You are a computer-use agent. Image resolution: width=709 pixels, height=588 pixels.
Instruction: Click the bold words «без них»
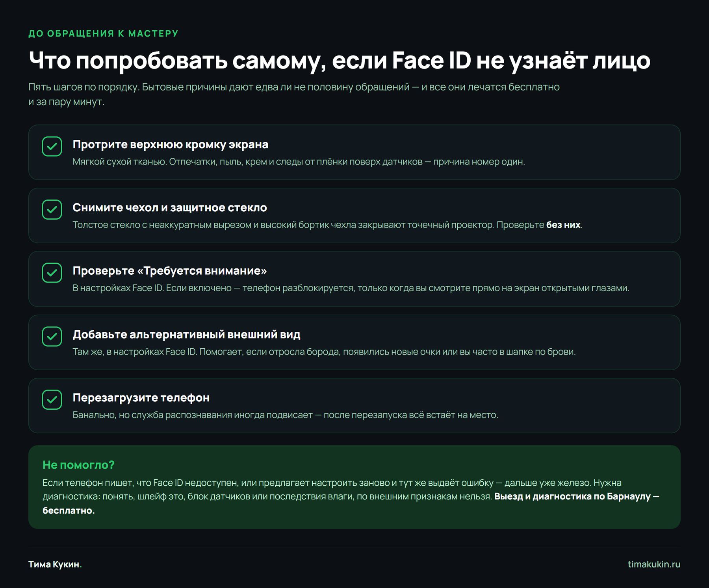[x=563, y=225]
